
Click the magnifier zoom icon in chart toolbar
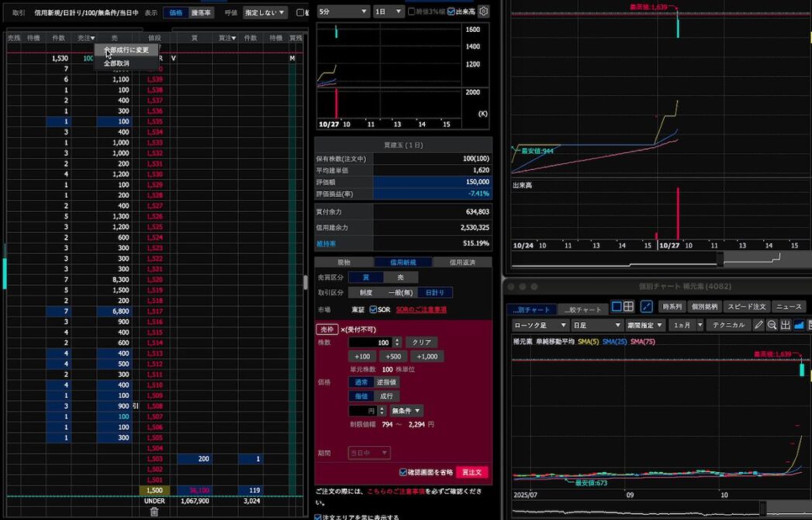coord(772,325)
